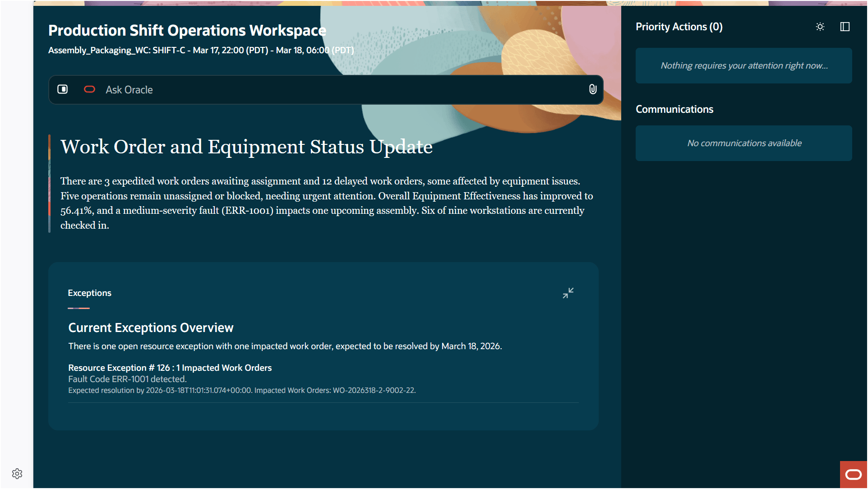Click the Communications section heading
Image resolution: width=868 pixels, height=489 pixels.
pyautogui.click(x=674, y=109)
